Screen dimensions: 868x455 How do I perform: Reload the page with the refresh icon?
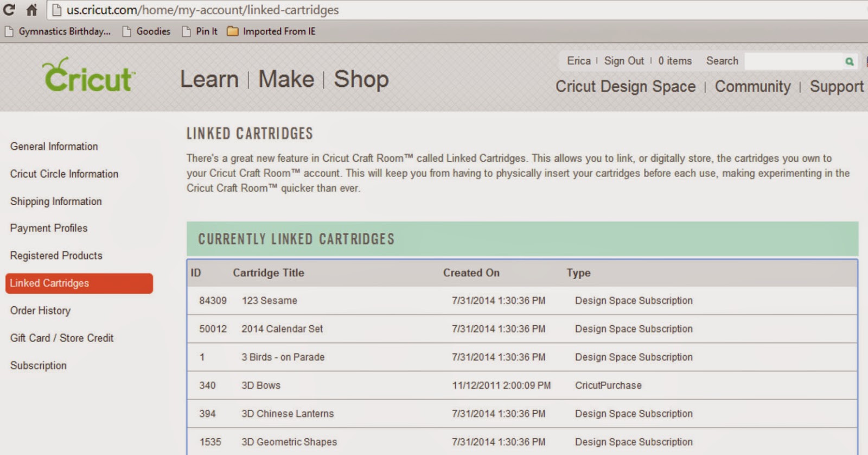(x=9, y=10)
